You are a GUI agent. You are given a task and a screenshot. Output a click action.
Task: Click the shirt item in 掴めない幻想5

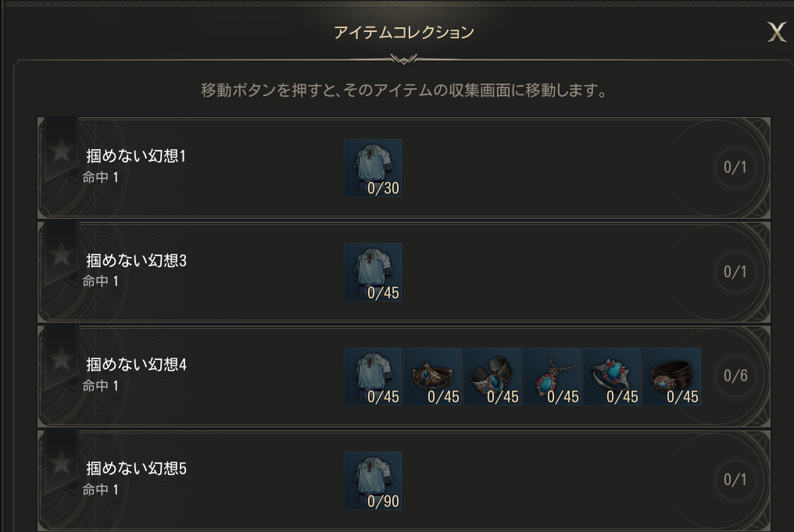click(373, 480)
